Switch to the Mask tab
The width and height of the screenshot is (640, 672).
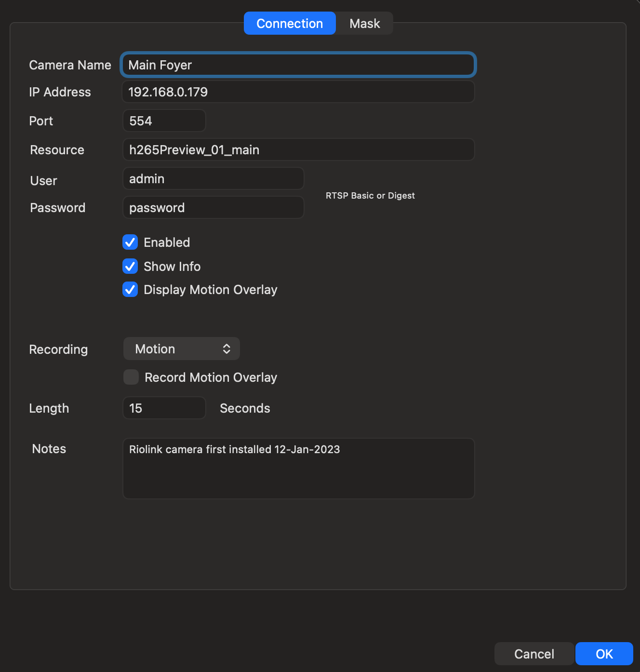click(x=364, y=23)
